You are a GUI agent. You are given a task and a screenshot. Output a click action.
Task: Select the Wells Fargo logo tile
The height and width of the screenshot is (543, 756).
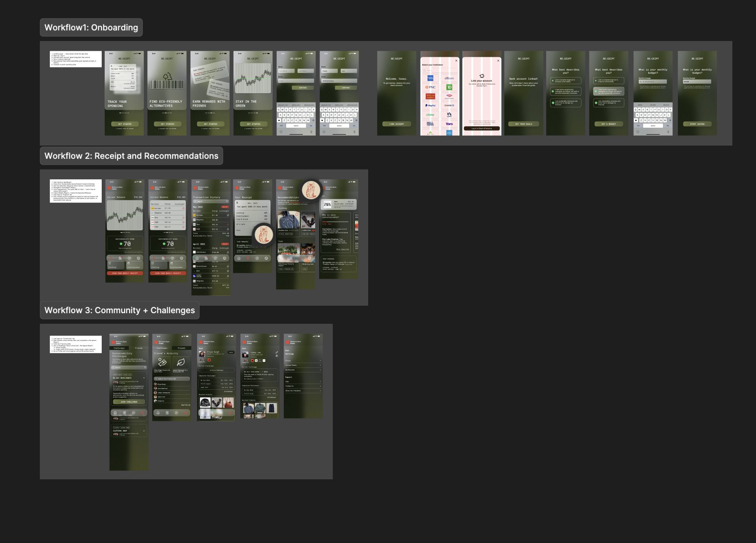(430, 96)
